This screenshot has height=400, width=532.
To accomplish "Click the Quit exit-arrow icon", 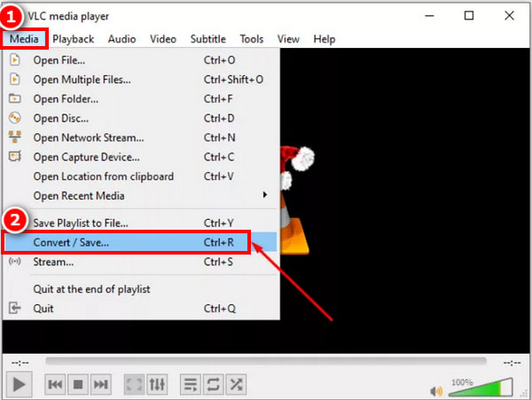I will (14, 308).
